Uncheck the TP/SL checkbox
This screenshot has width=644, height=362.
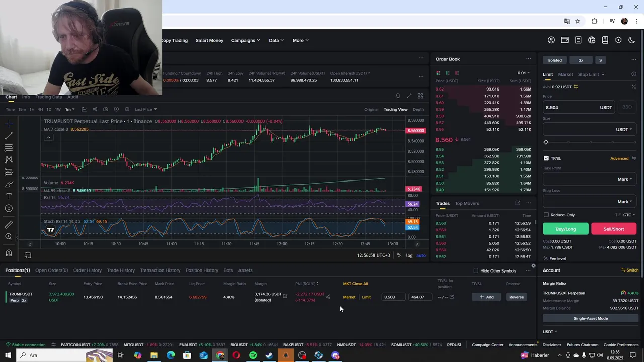click(x=546, y=158)
